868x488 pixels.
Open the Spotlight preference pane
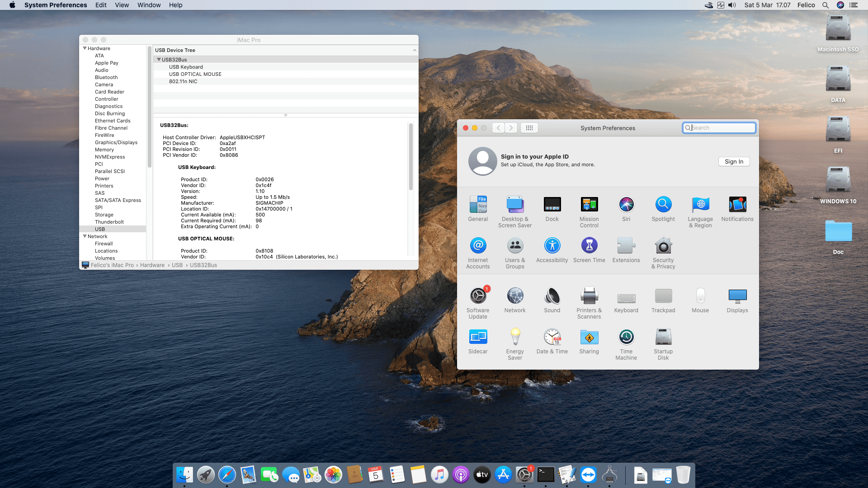coord(663,204)
